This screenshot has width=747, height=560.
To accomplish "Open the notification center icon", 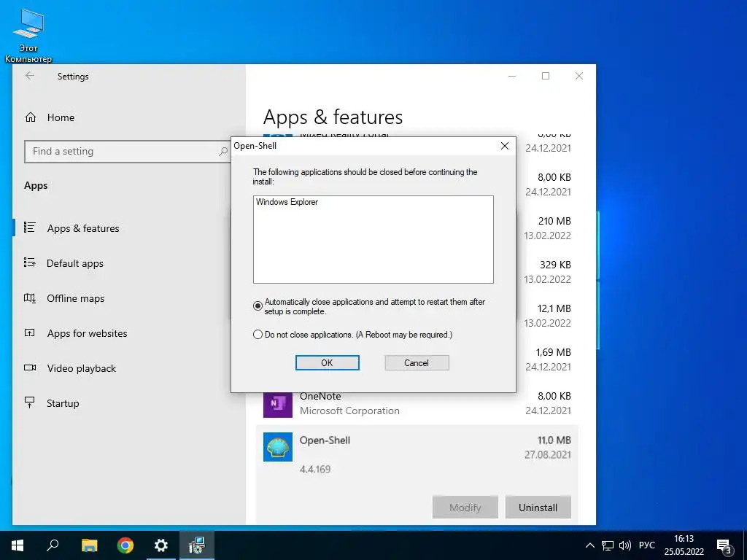I will coord(724,545).
